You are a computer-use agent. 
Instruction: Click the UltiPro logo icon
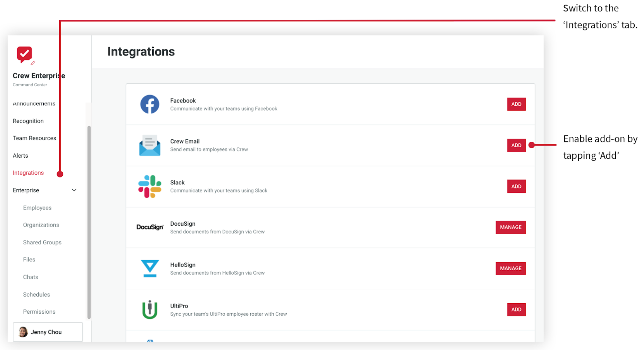pos(150,309)
